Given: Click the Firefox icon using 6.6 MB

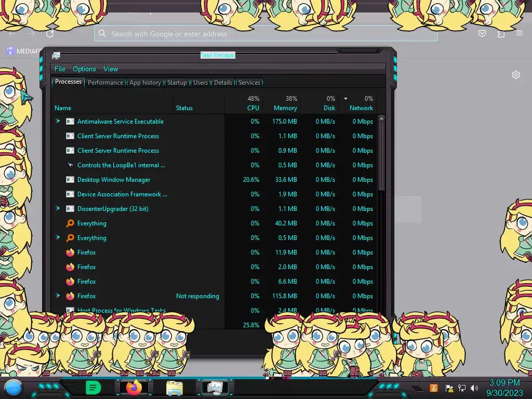Looking at the screenshot, I should [70, 282].
